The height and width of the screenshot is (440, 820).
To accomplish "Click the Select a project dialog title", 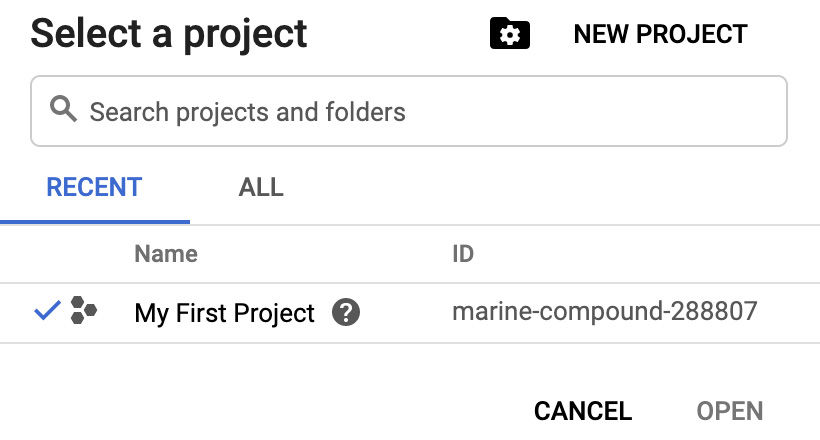I will pyautogui.click(x=169, y=34).
